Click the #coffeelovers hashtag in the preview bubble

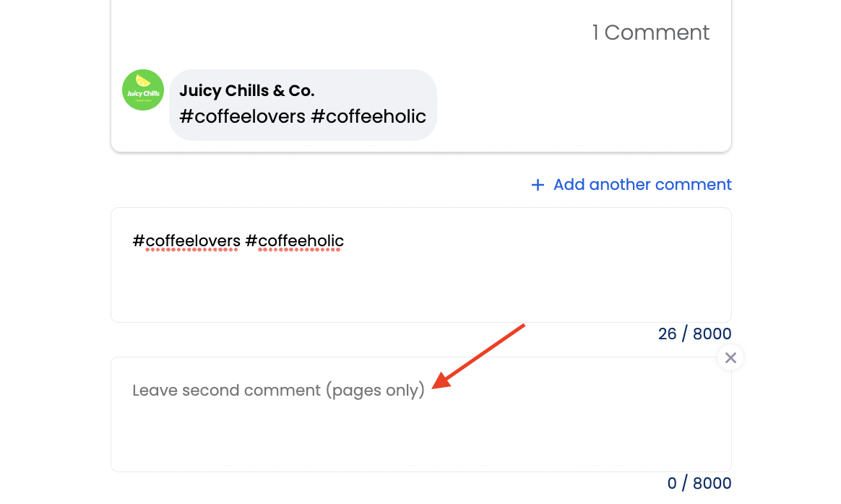242,116
